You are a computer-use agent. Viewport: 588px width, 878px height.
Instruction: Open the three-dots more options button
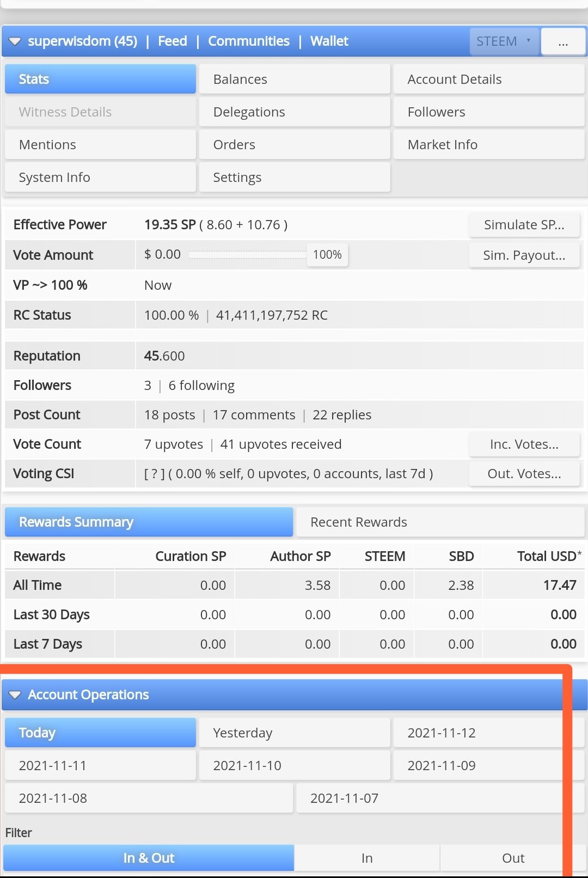pos(563,41)
